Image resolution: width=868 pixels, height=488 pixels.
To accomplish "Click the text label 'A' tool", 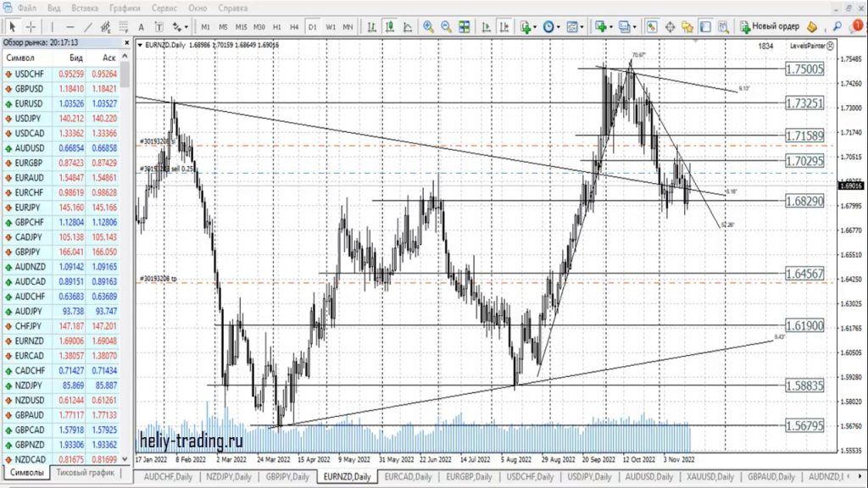I will [142, 26].
